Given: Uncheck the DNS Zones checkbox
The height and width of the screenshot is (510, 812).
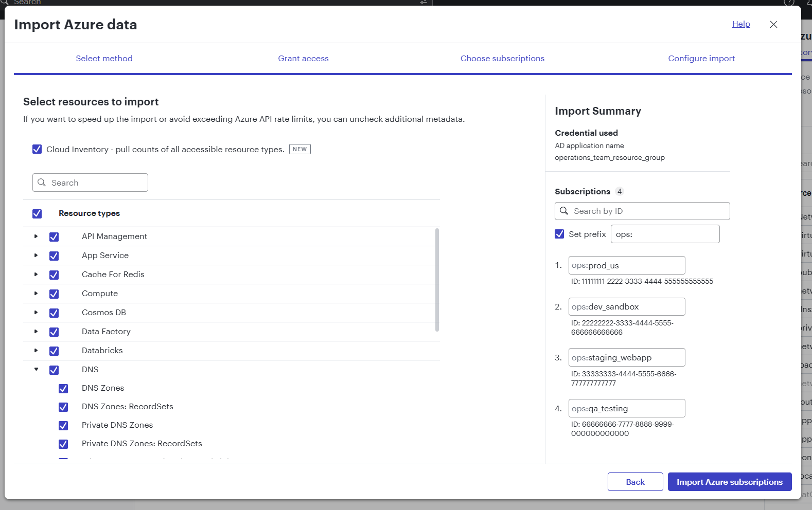Looking at the screenshot, I should pos(63,388).
